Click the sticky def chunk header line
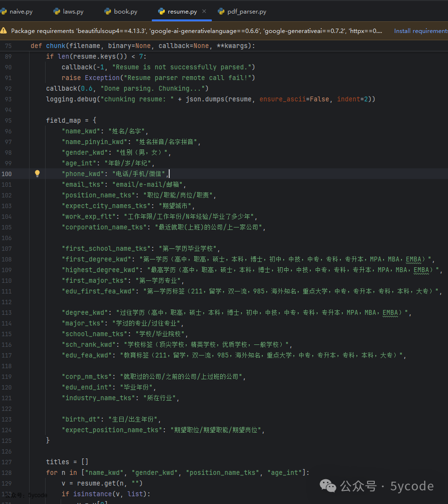Screen dimensions: 448x504 [143, 46]
